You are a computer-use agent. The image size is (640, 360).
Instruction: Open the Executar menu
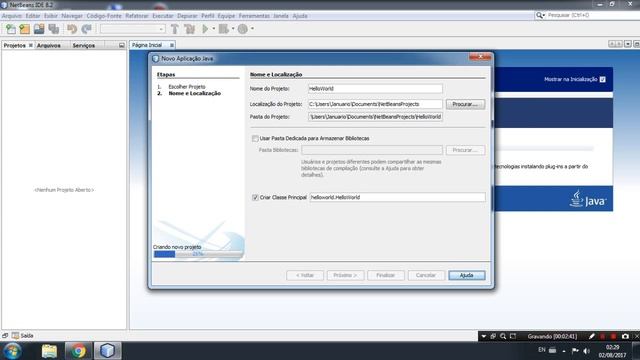[162, 16]
